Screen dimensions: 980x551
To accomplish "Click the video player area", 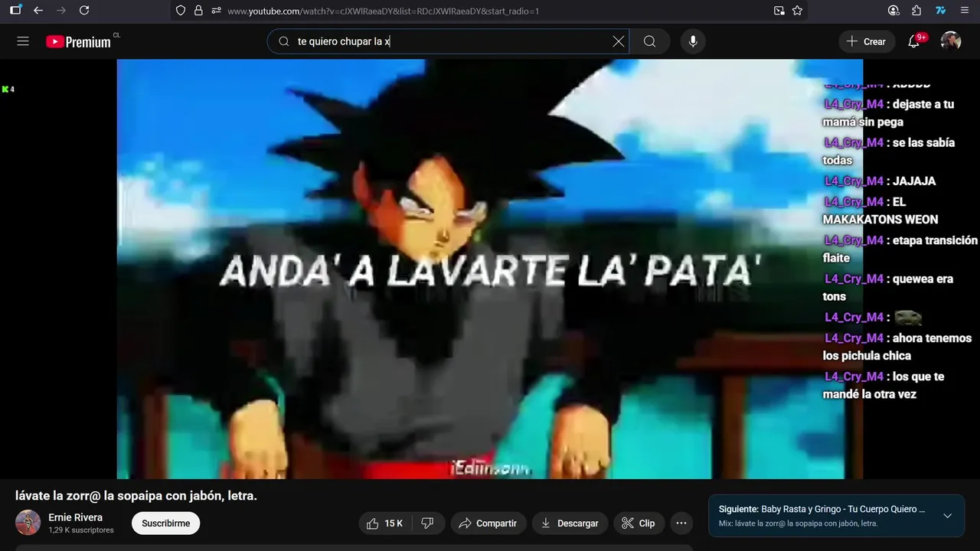I will pyautogui.click(x=489, y=269).
